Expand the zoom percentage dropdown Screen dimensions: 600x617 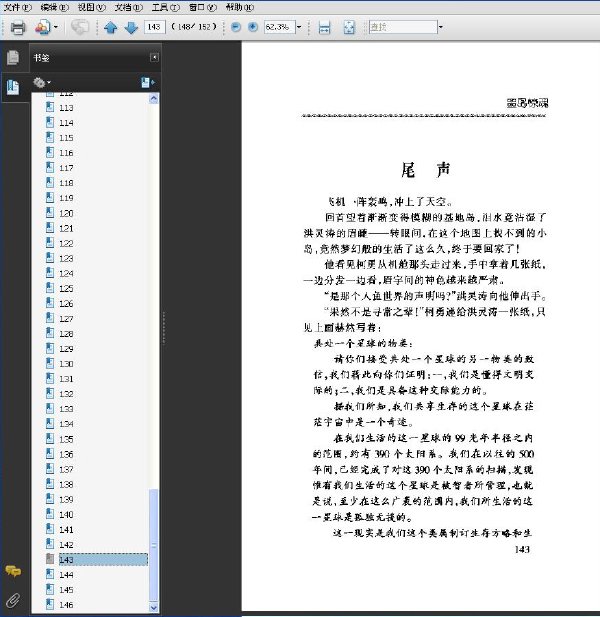pyautogui.click(x=299, y=27)
